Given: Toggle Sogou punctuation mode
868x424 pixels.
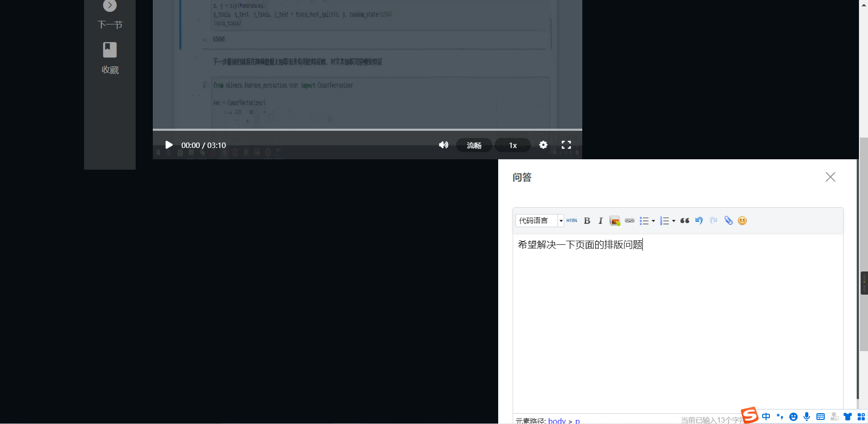Looking at the screenshot, I should [780, 416].
